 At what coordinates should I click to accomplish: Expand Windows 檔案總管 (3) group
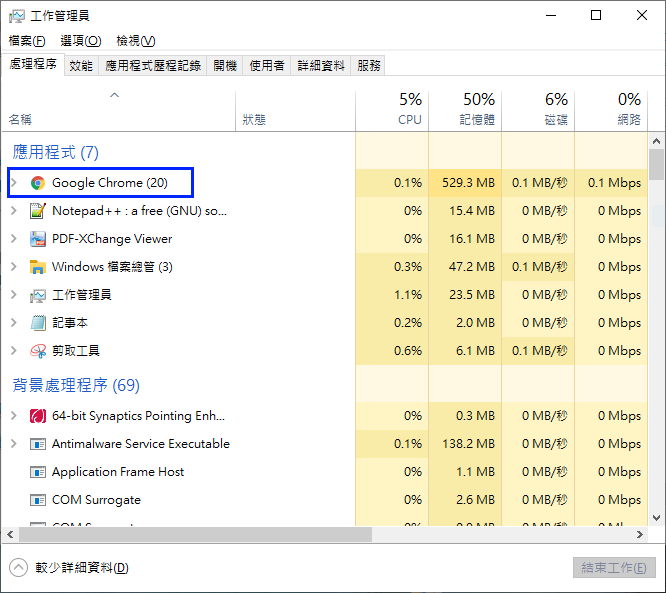[x=14, y=267]
